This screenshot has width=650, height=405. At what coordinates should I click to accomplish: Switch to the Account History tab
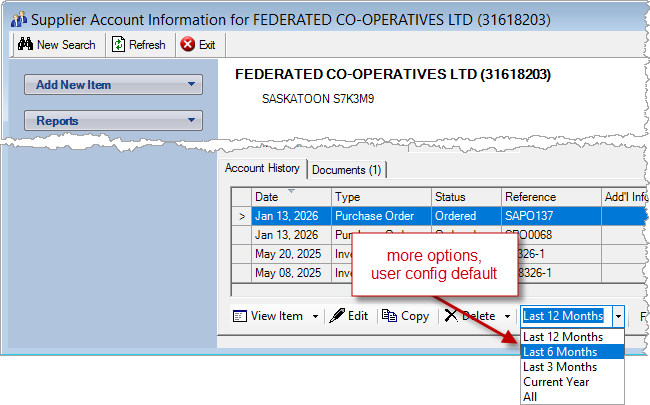point(262,168)
